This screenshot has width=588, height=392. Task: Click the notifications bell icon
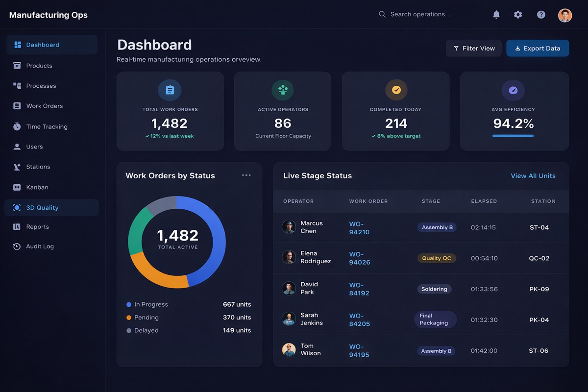(496, 14)
